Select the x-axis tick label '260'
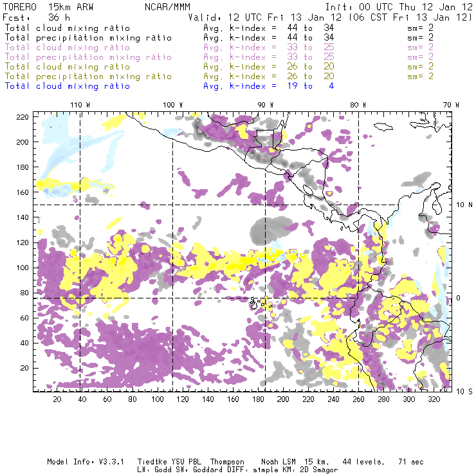This screenshot has width=476, height=476. [358, 399]
